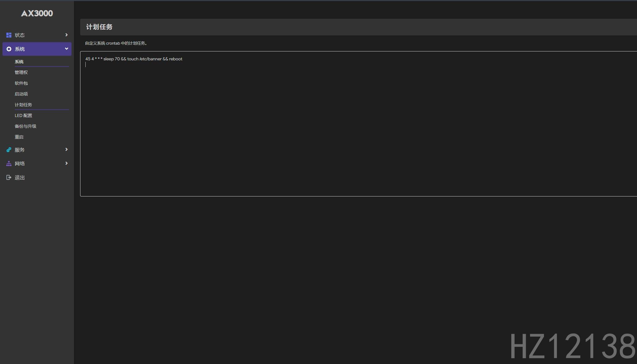Expand the 服务 menu chevron
The height and width of the screenshot is (364, 637).
(66, 149)
